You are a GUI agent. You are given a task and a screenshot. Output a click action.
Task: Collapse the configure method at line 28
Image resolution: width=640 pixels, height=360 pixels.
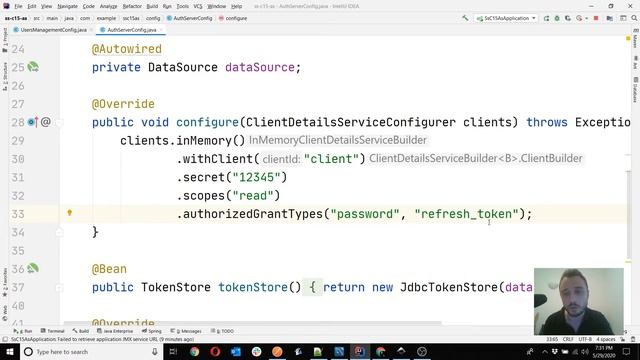point(59,122)
